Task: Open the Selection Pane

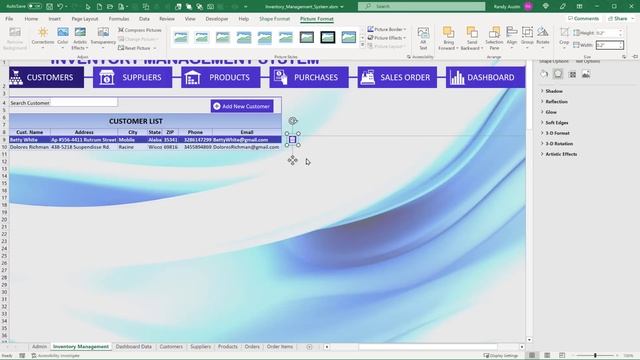Action: 494,38
